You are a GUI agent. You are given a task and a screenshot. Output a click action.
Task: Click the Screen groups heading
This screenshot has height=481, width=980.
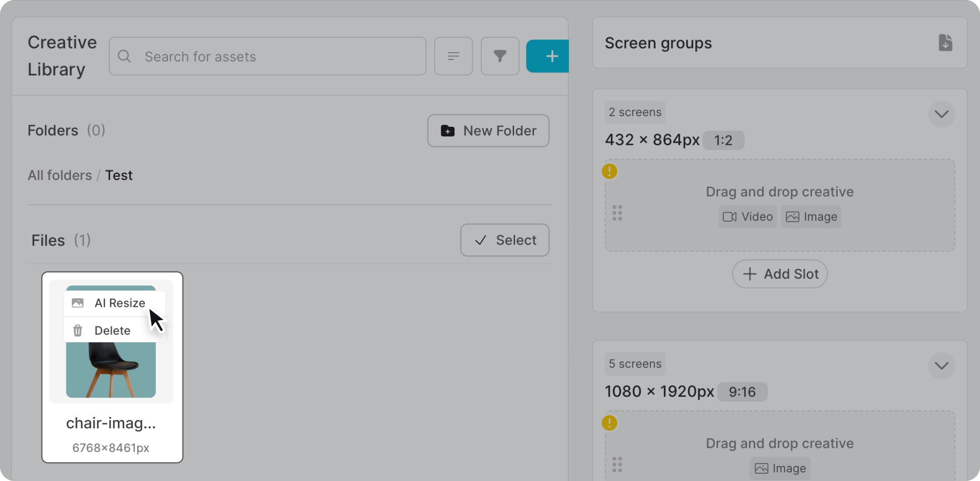pos(658,43)
